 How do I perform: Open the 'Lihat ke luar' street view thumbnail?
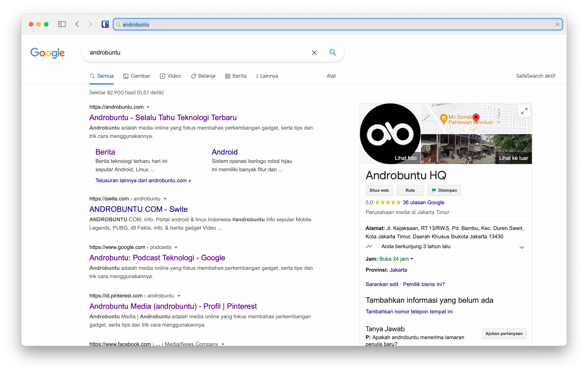tap(476, 149)
